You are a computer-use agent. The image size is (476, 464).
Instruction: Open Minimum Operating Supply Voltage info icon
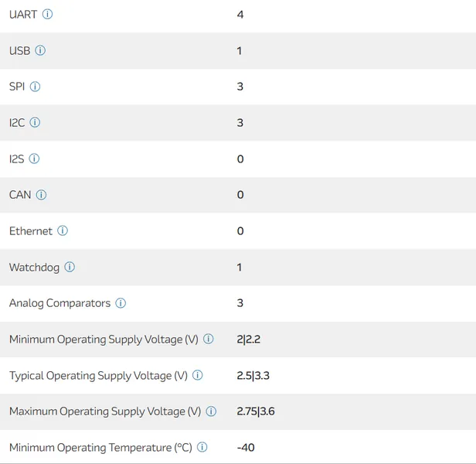tap(209, 339)
